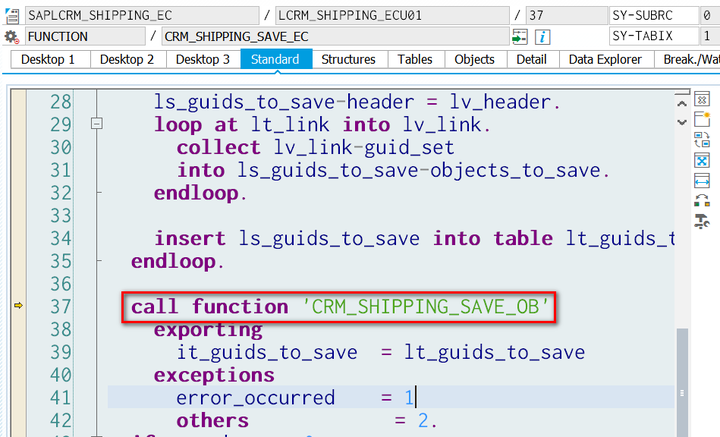Open the Data Explorer tab
Image resolution: width=720 pixels, height=437 pixels.
point(605,60)
